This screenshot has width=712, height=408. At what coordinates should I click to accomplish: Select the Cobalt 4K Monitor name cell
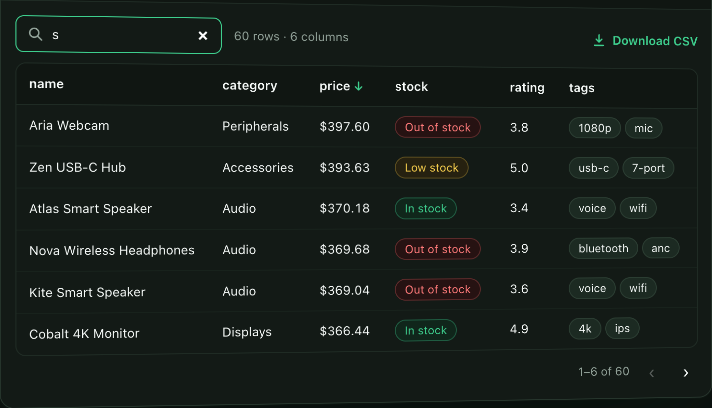click(x=84, y=334)
